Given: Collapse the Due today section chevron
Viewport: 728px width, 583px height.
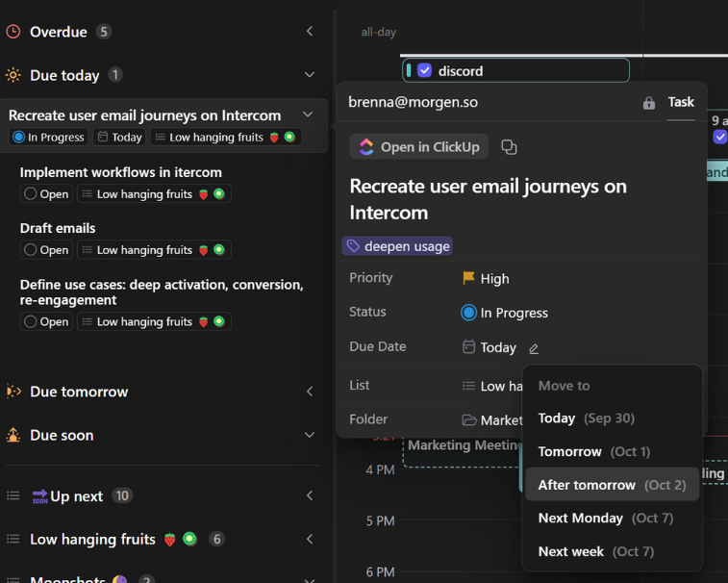Looking at the screenshot, I should coord(310,74).
